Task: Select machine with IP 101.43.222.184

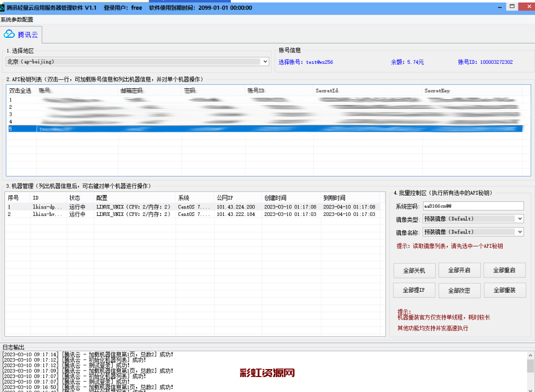Action: click(235, 214)
